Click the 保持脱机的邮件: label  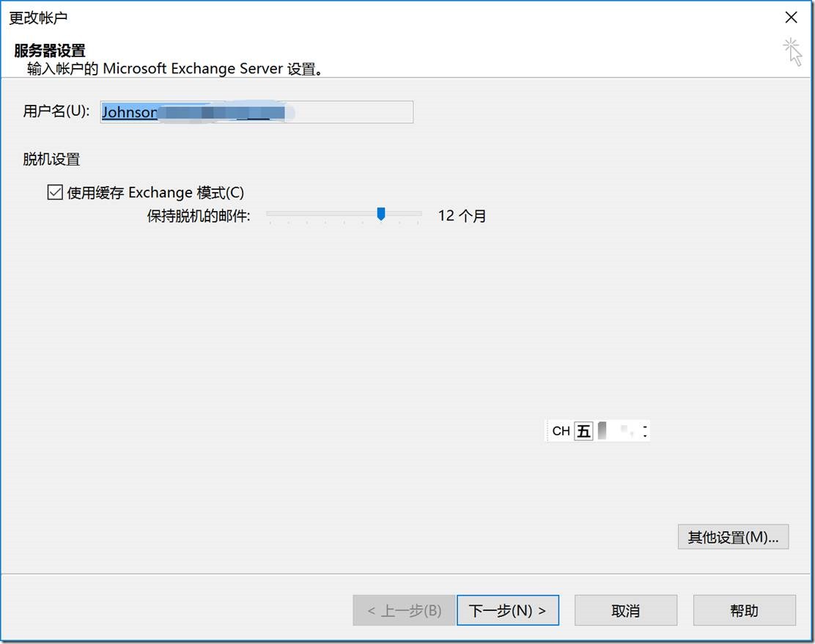pyautogui.click(x=199, y=215)
